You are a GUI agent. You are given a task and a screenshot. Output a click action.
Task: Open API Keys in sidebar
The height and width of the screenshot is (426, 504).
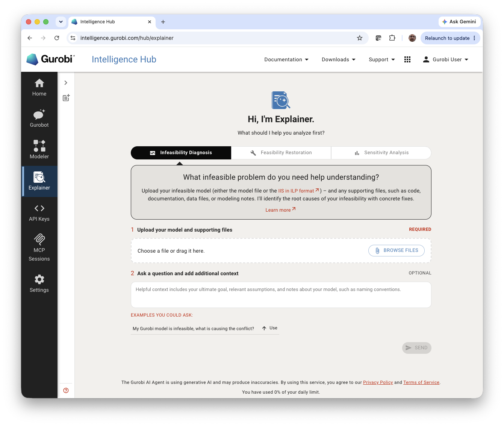click(39, 212)
